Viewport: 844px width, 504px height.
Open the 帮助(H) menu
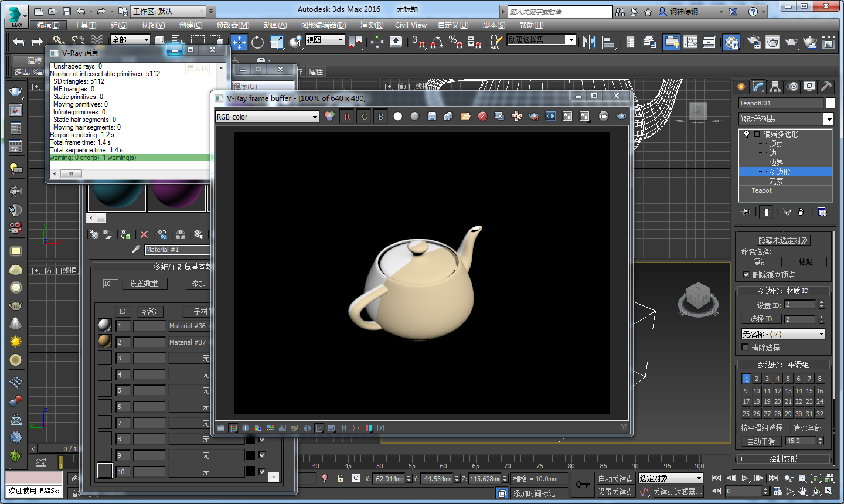(532, 25)
